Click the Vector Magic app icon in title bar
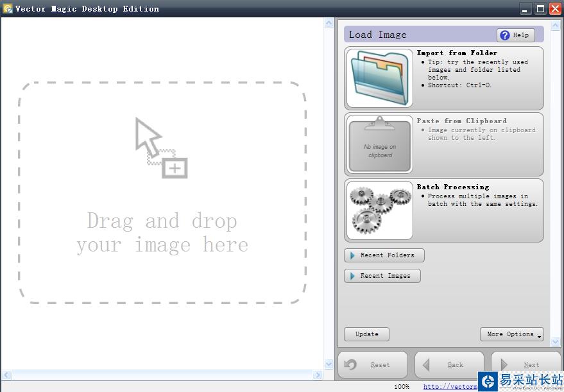Image resolution: width=564 pixels, height=392 pixels. pyautogui.click(x=7, y=8)
